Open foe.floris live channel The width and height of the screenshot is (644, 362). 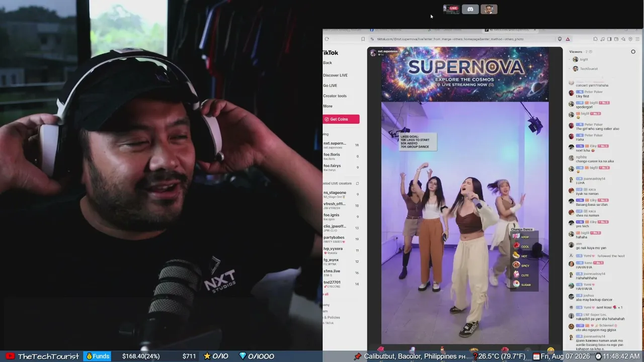(x=341, y=156)
